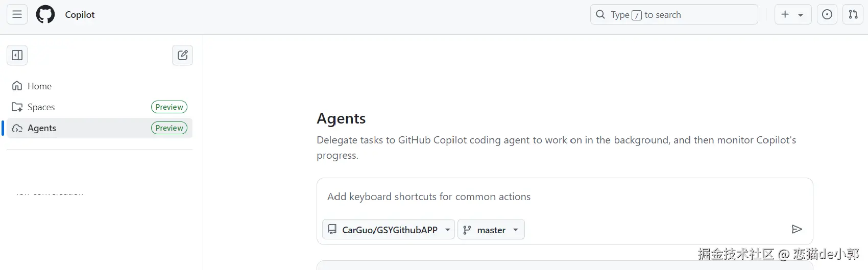Viewport: 868px width, 270px height.
Task: Click the GitHub logo
Action: (45, 14)
